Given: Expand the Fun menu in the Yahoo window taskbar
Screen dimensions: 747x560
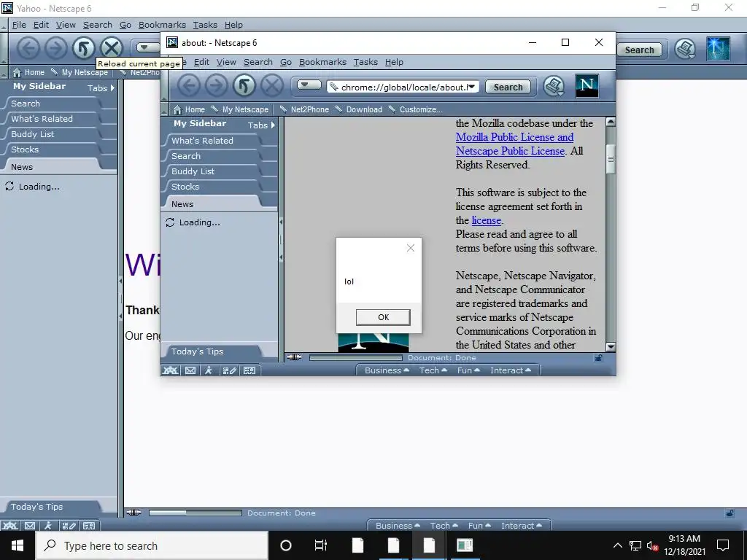Looking at the screenshot, I should coord(479,526).
